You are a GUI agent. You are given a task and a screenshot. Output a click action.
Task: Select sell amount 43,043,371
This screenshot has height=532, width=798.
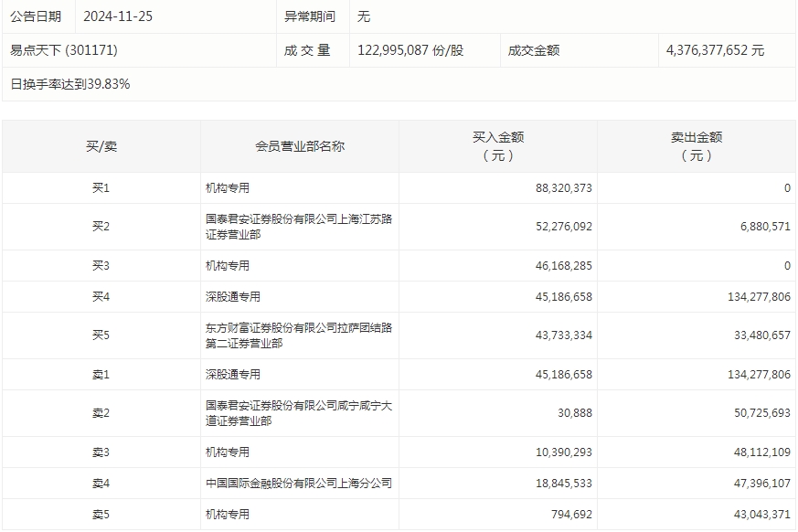(x=761, y=515)
